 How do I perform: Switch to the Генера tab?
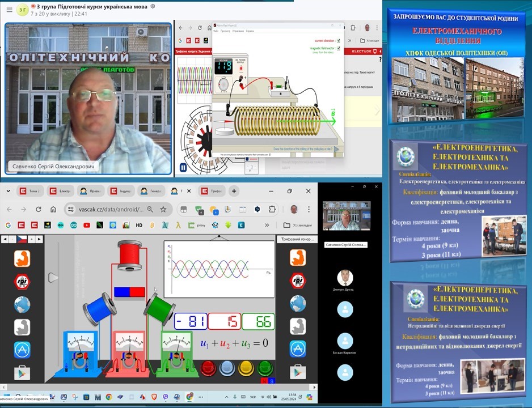(151, 191)
